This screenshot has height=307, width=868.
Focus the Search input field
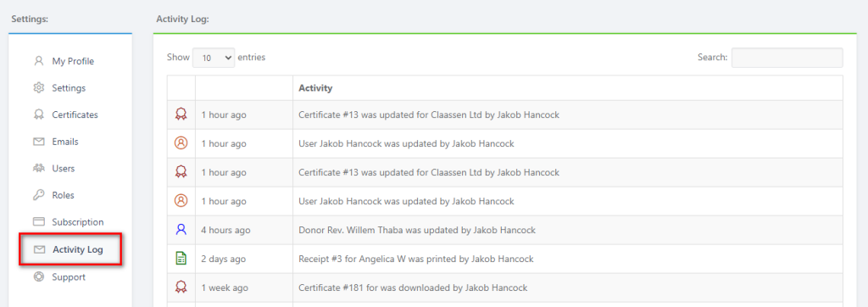pos(787,58)
